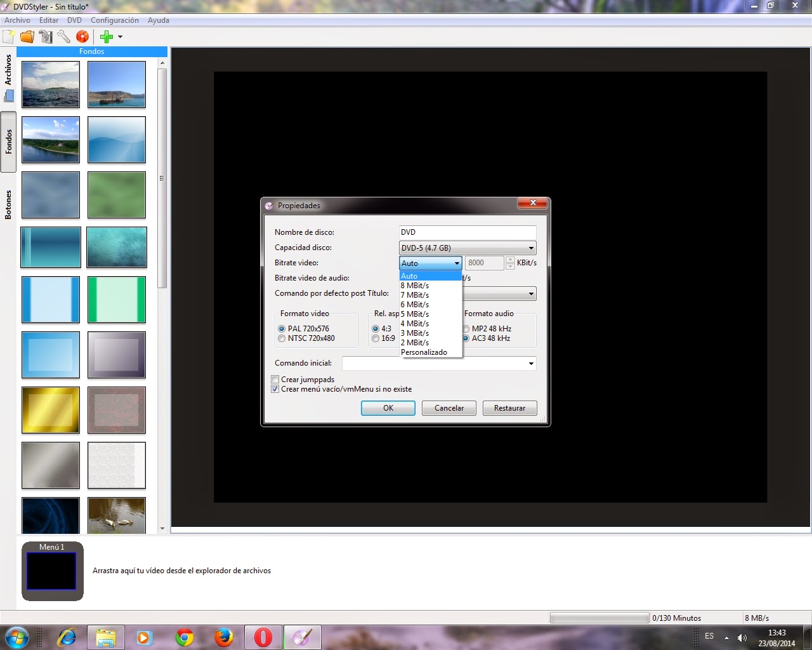Choose 6 MBit/s in the bitrate list

coord(430,305)
